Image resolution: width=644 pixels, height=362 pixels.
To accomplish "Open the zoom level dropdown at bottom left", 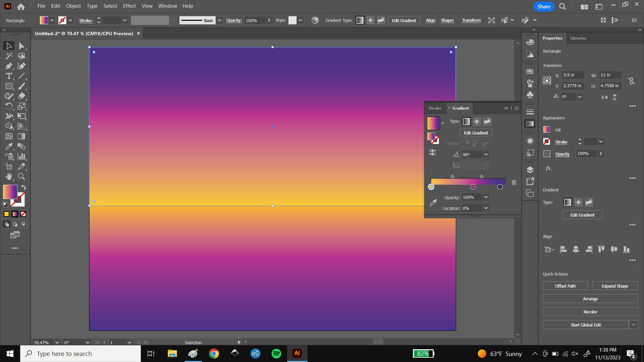I will [56, 342].
